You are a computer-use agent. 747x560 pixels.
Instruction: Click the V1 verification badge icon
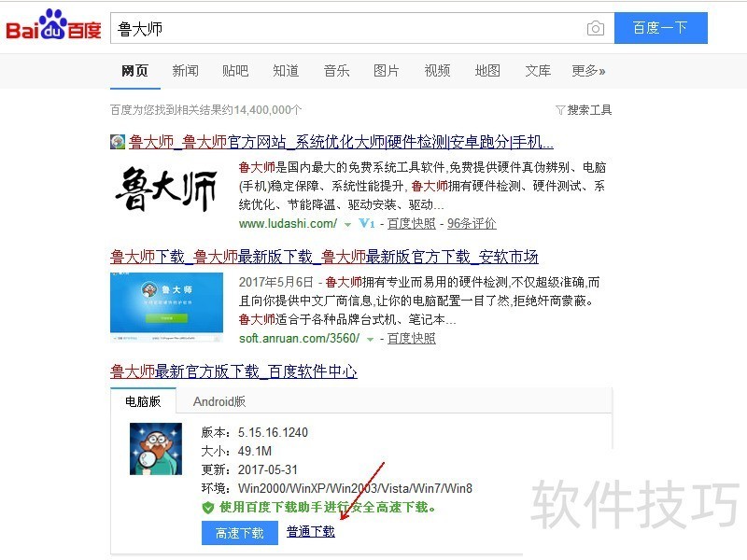367,223
